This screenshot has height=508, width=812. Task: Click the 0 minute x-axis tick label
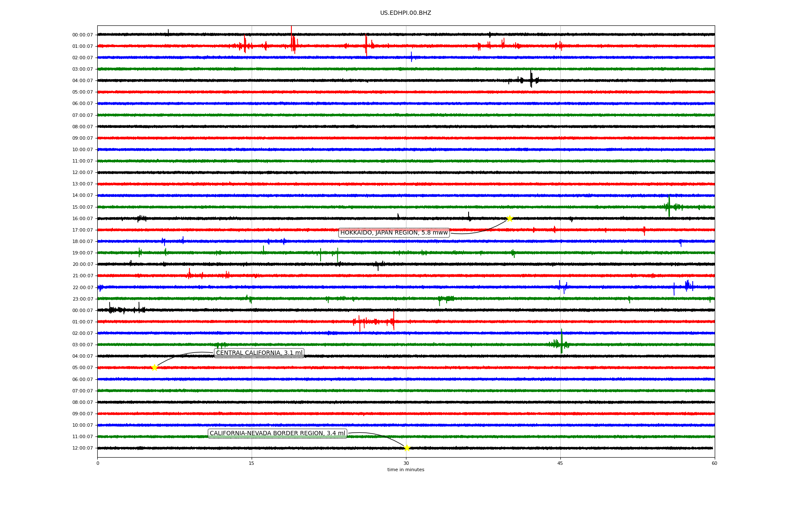(x=98, y=463)
